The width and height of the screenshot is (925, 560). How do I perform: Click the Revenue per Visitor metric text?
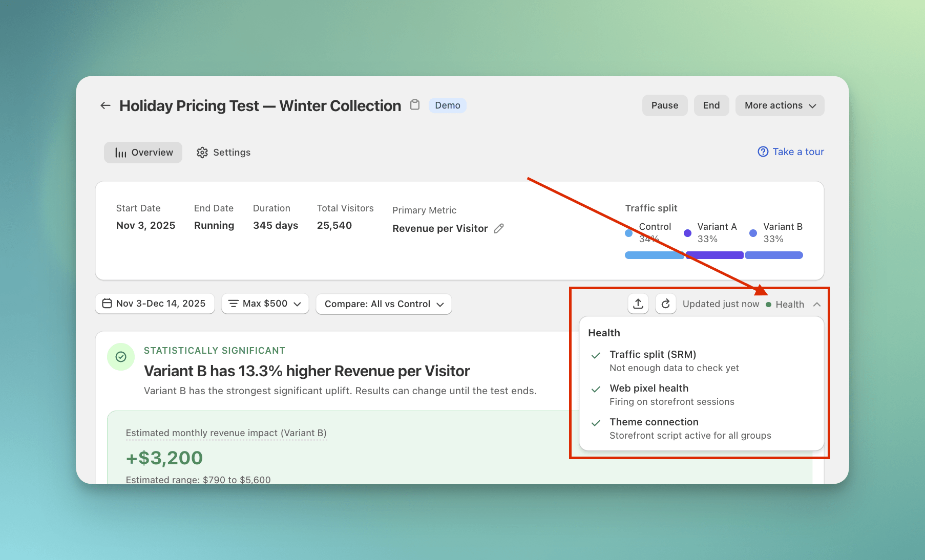440,228
